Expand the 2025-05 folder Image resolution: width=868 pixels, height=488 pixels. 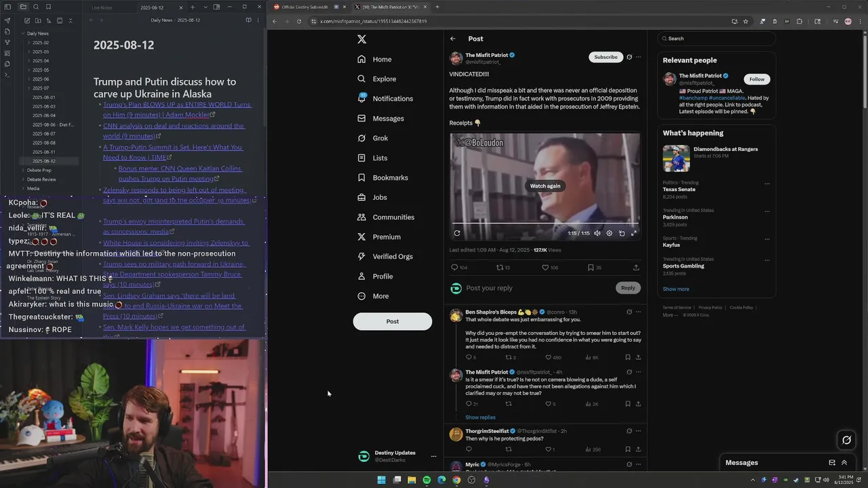[x=41, y=70]
